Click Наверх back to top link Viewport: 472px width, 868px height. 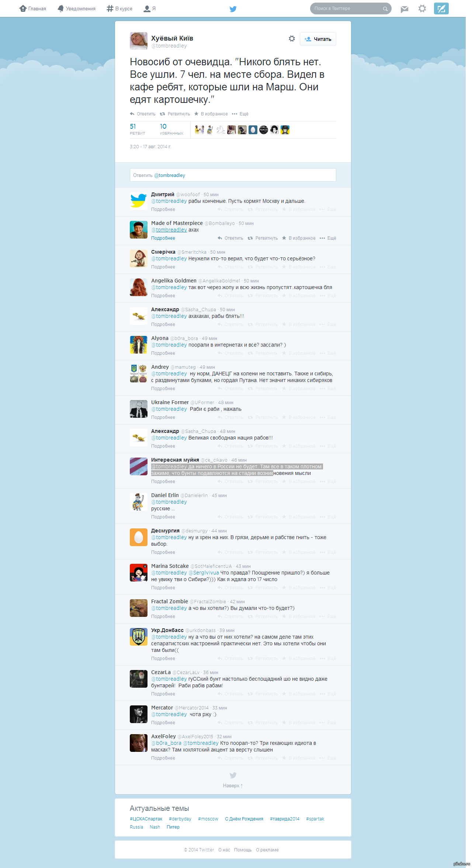[233, 786]
